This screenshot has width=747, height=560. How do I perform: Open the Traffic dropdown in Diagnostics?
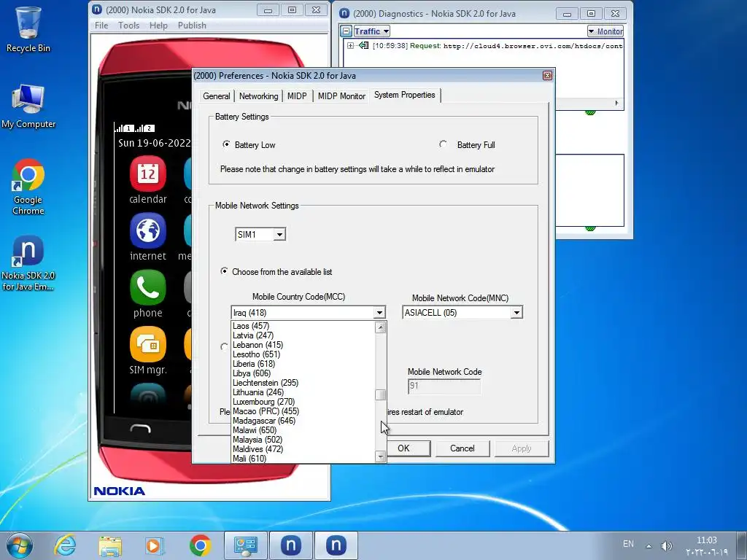372,31
